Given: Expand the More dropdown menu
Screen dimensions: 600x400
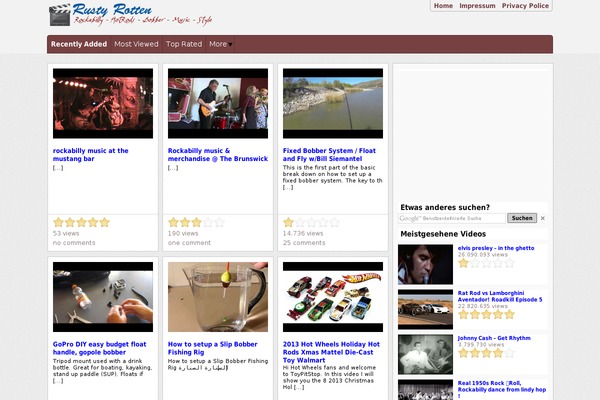Looking at the screenshot, I should click(x=220, y=44).
